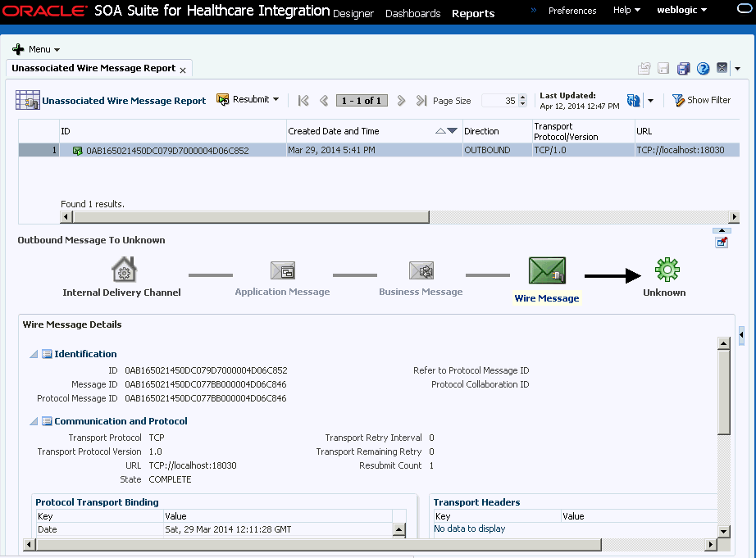Click the Application Message icon
Image resolution: width=756 pixels, height=558 pixels.
click(x=283, y=270)
